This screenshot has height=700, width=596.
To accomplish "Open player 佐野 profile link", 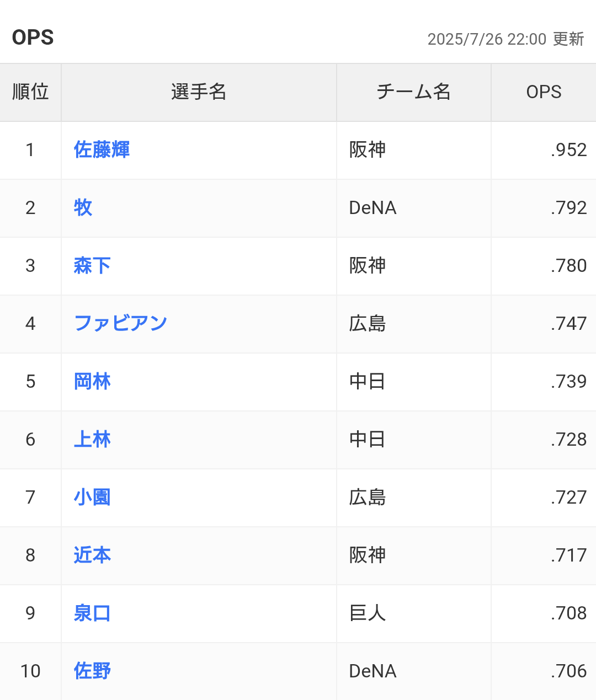I will pos(92,671).
